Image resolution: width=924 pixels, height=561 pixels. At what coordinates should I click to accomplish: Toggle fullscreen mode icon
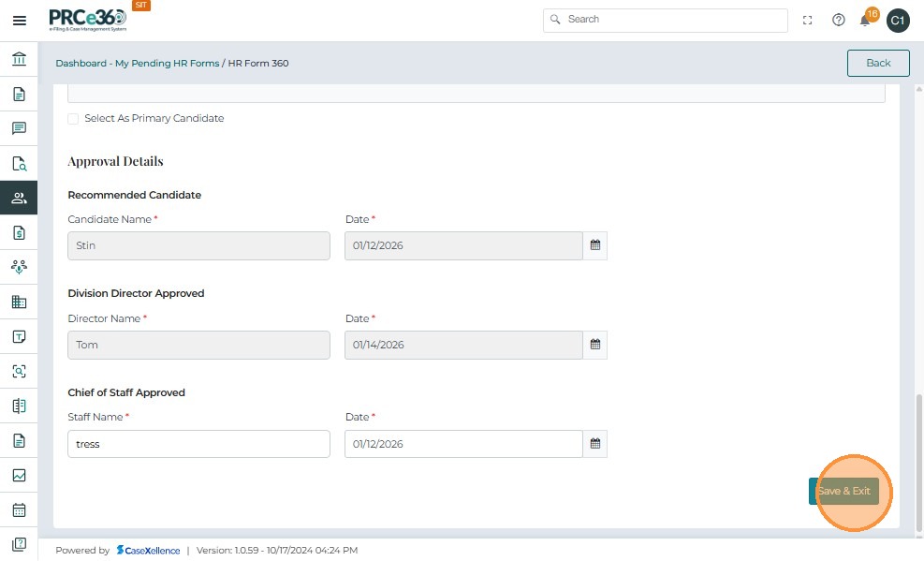(808, 21)
